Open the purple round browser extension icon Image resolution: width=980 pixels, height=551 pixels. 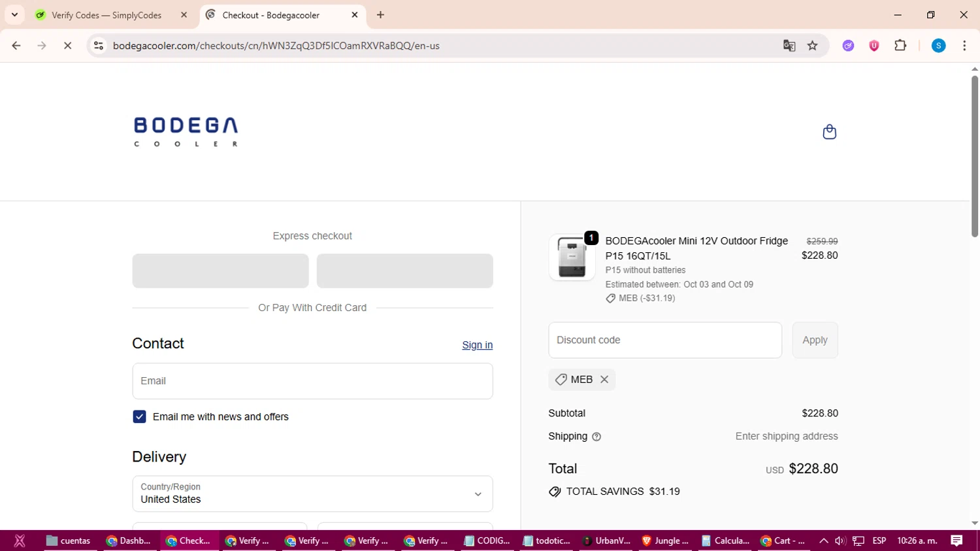[x=848, y=46]
